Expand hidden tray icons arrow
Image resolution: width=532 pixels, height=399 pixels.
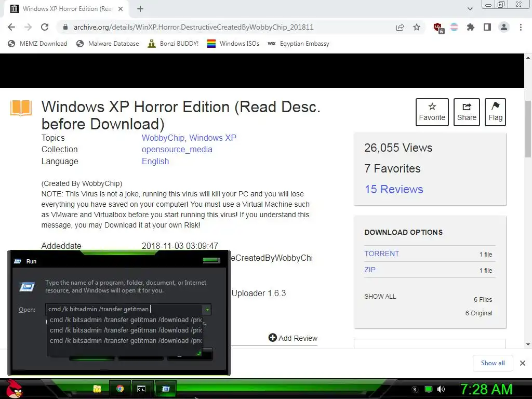tap(415, 389)
